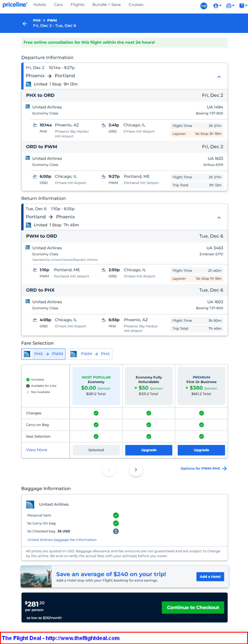Click the previous fare carousel arrow
The image size is (248, 644).
coord(109,470)
